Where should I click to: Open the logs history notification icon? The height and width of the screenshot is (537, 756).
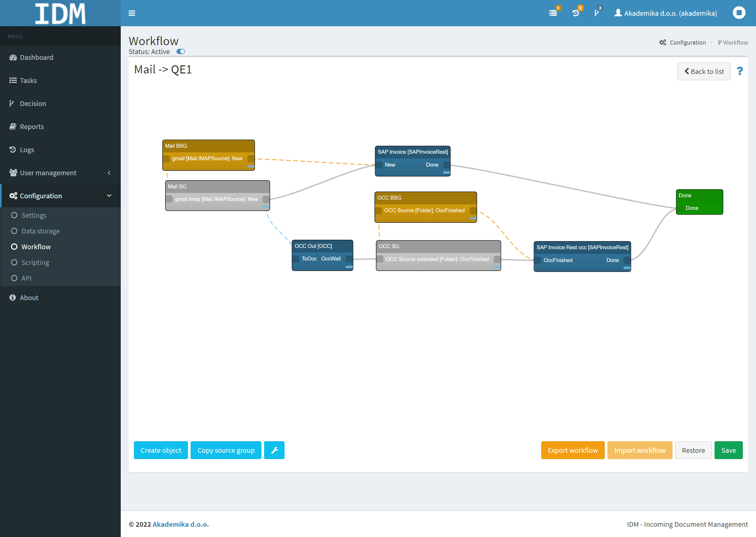pyautogui.click(x=576, y=13)
